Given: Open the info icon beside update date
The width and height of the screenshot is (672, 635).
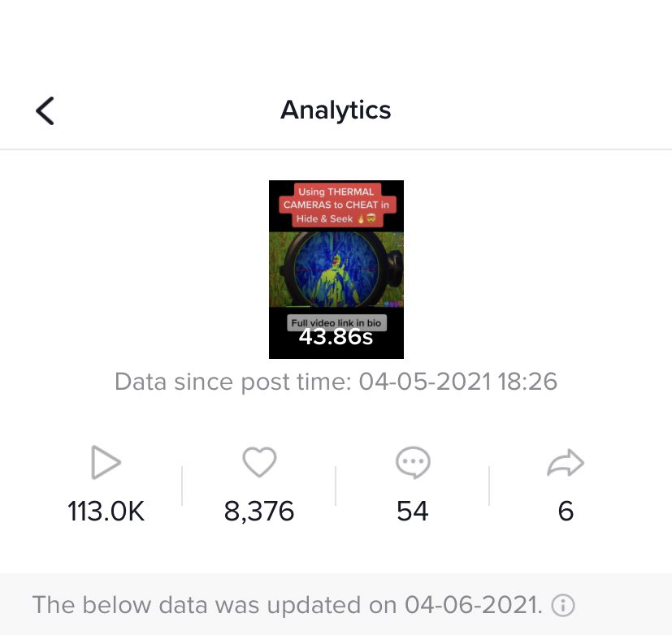Looking at the screenshot, I should click(563, 605).
